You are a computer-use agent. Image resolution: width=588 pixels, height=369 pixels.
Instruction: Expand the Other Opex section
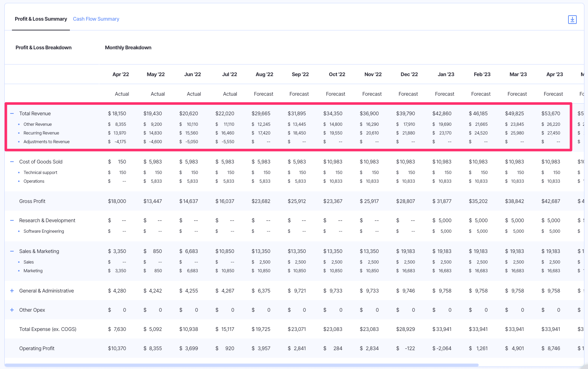click(12, 310)
